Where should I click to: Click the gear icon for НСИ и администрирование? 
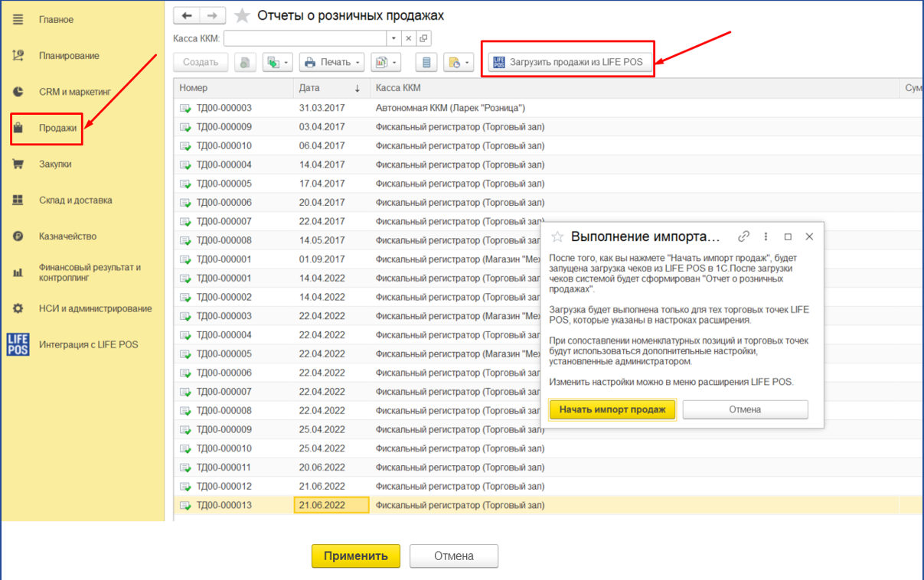tap(18, 308)
